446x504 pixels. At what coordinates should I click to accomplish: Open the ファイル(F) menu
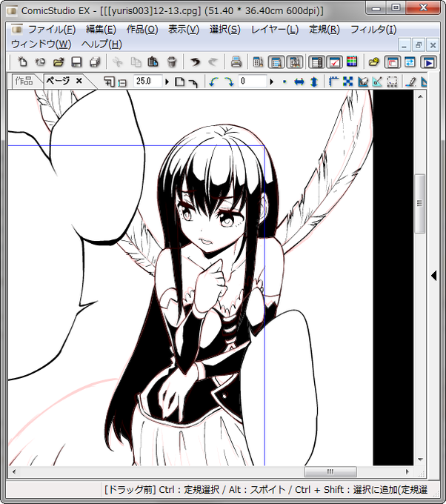tap(51, 30)
